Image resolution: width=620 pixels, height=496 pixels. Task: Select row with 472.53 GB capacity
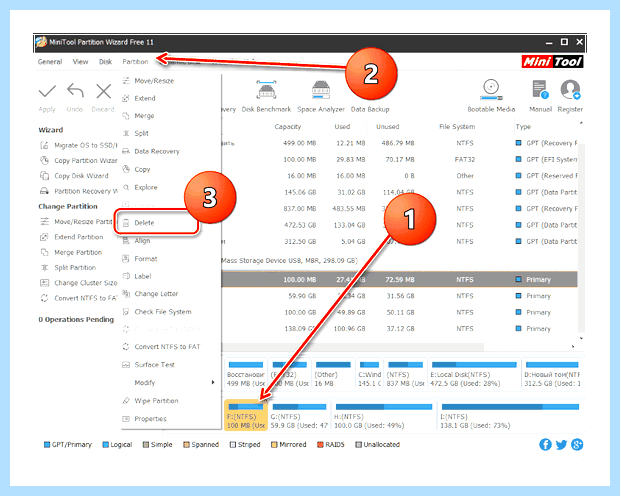click(399, 225)
